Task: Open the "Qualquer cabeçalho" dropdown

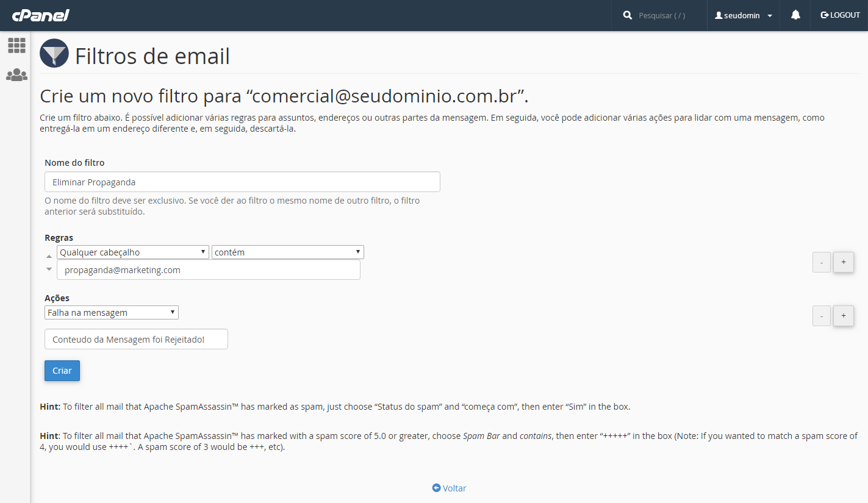Action: click(133, 252)
